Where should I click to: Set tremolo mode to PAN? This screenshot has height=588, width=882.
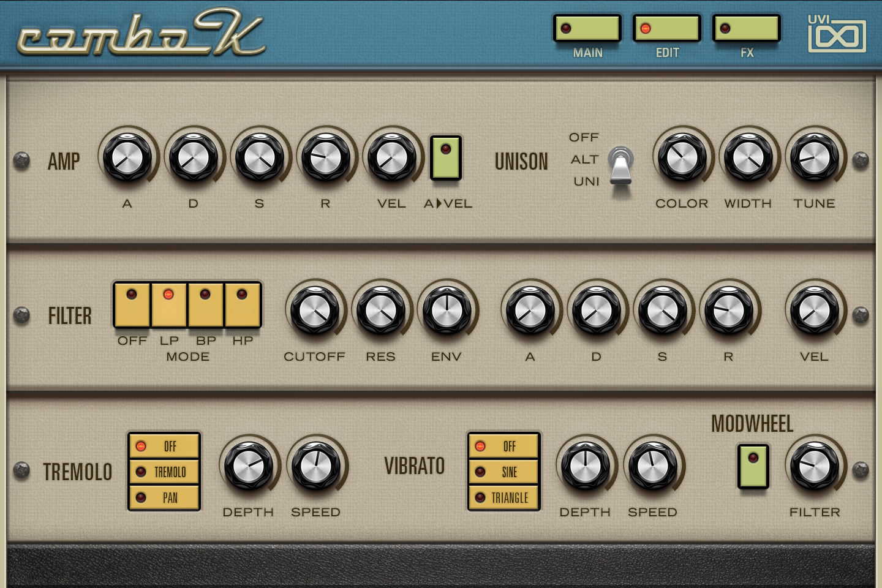tap(164, 497)
